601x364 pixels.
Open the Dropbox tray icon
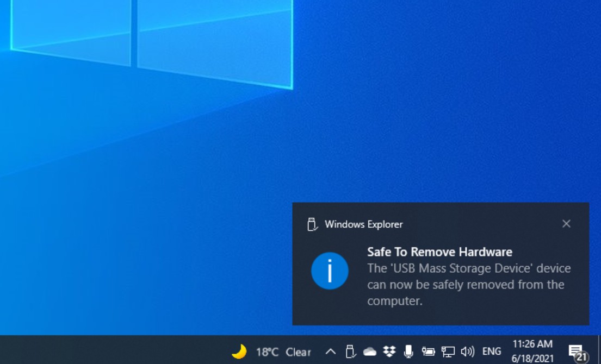(389, 352)
